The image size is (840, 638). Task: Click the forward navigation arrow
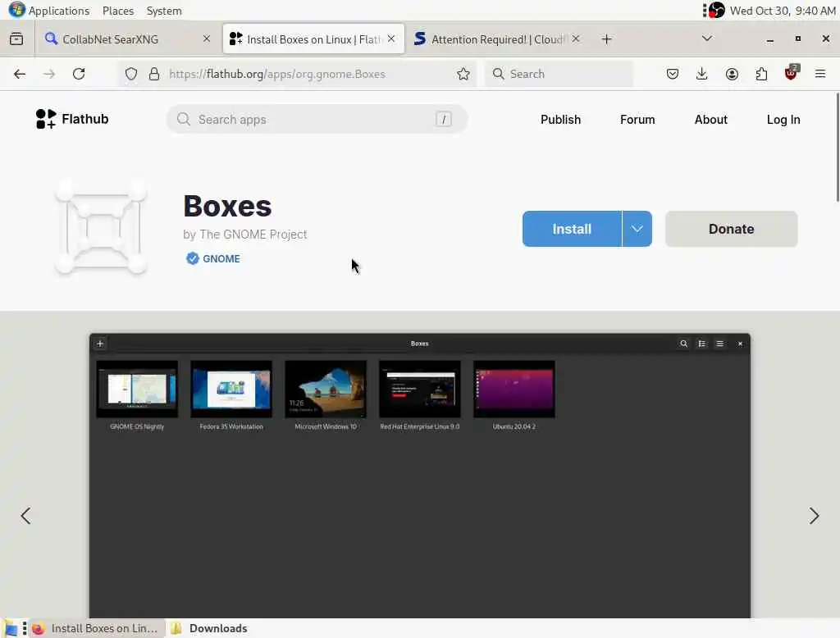(49, 74)
